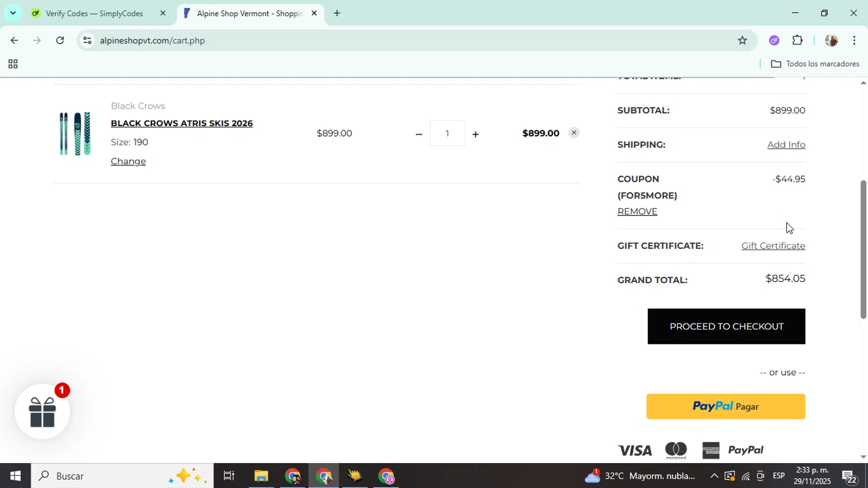This screenshot has height=488, width=868.
Task: Open the Gift Certificate link
Action: point(773,245)
